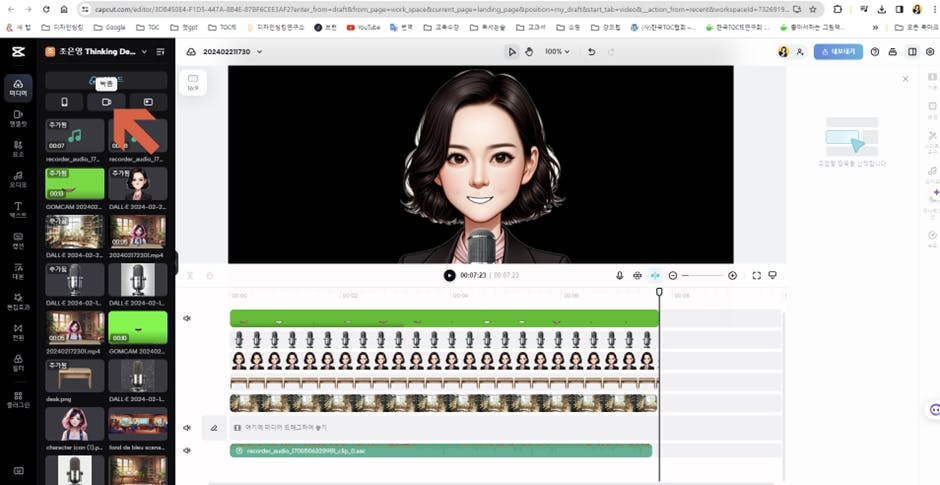Viewport: 940px width, 485px height.
Task: Toggle the layout panel icon
Action: click(x=912, y=52)
